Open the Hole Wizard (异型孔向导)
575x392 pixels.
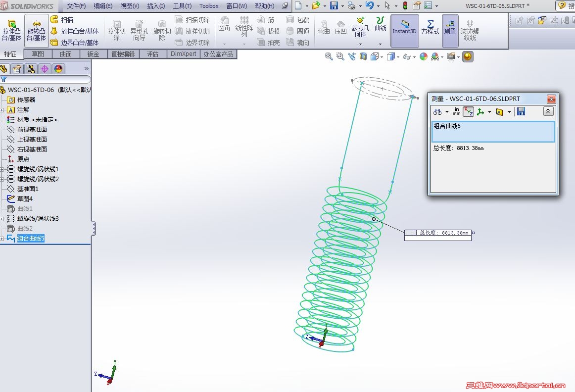point(139,31)
